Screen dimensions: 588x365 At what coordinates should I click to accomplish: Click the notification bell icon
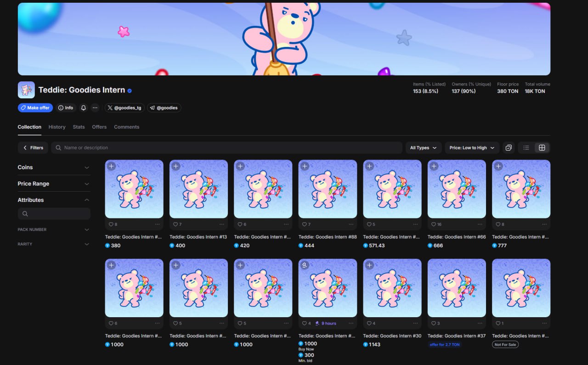84,108
